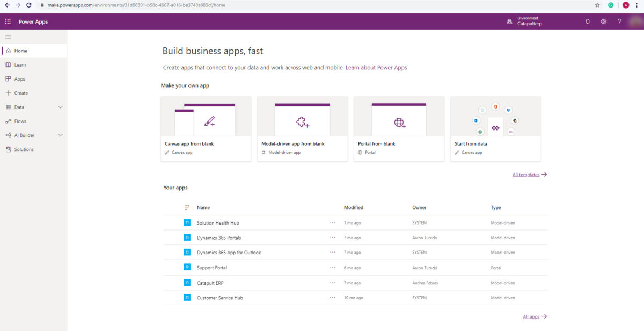Click the Dynamics 365 Portals app icon

(x=187, y=238)
